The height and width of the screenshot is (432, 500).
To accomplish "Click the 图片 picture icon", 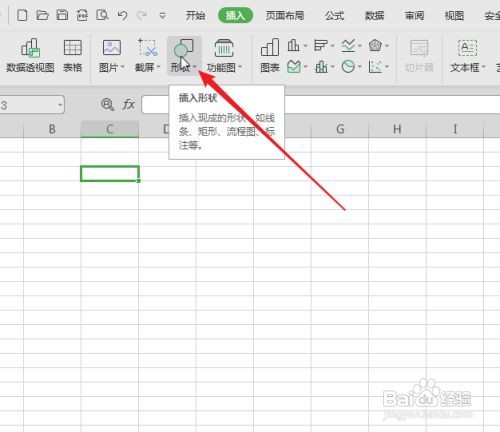I will 112,47.
